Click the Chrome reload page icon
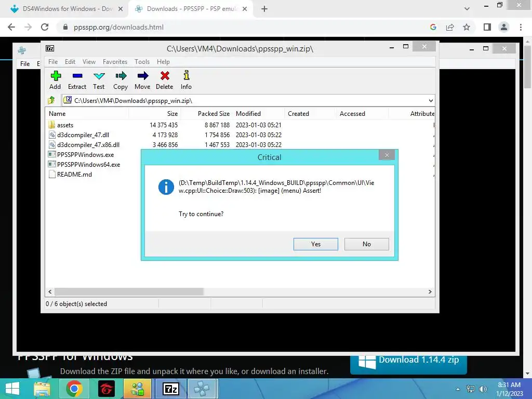 point(45,27)
